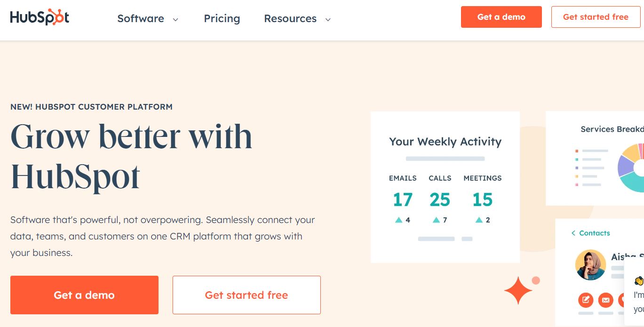Go to the Pricing page
The image size is (644, 327).
pyautogui.click(x=222, y=18)
